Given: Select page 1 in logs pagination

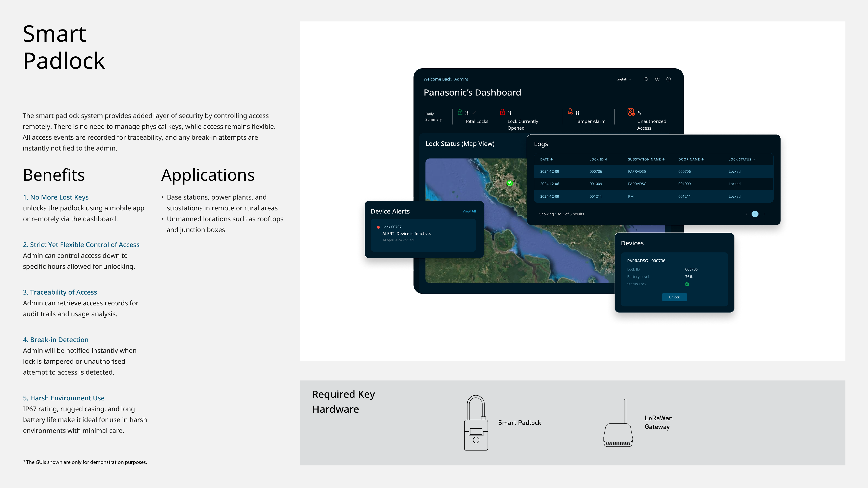Looking at the screenshot, I should coord(755,214).
